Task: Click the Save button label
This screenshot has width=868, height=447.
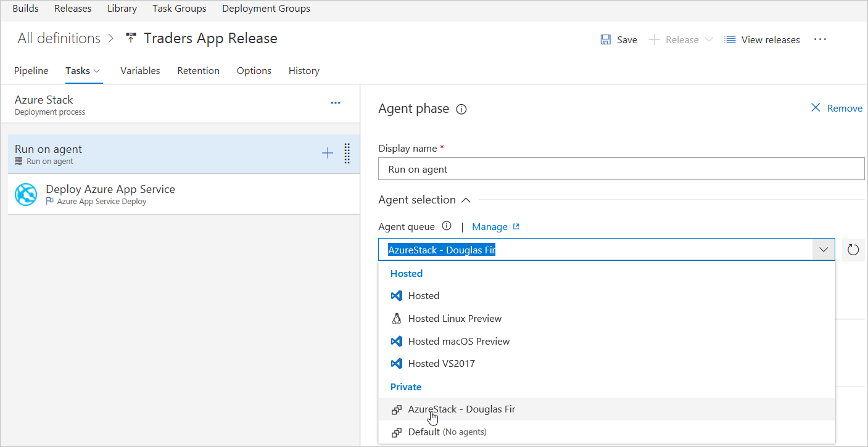Action: click(x=627, y=40)
